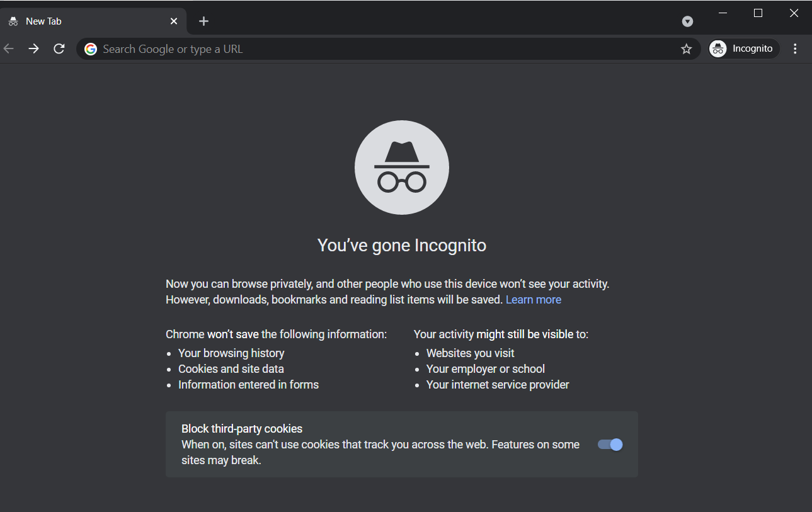Click the incognito icon on the New Tab tab
The image size is (812, 512).
point(13,21)
